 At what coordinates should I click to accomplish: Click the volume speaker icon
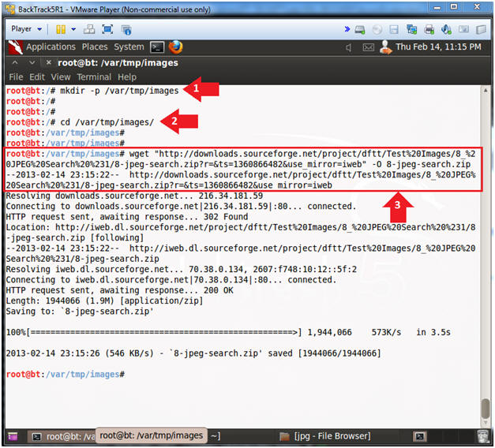348,47
